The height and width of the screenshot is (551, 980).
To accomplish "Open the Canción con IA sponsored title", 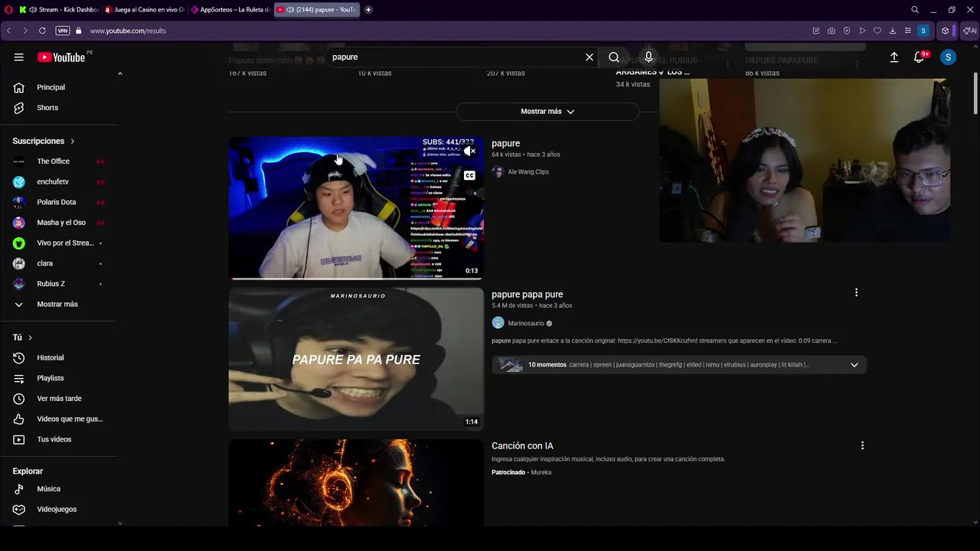I will 522,446.
